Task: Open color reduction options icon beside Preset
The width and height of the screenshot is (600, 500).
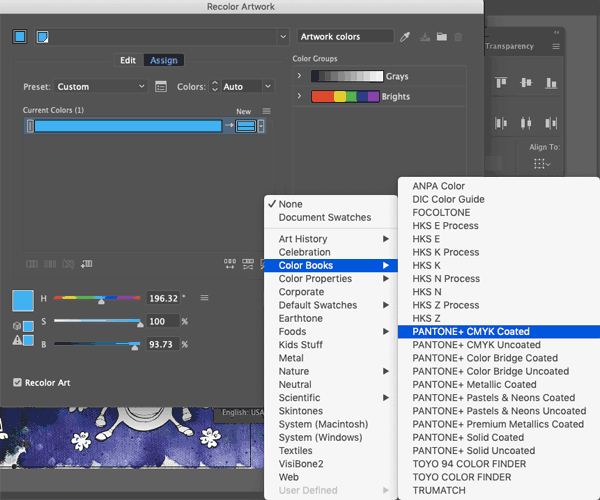Action: pyautogui.click(x=161, y=87)
